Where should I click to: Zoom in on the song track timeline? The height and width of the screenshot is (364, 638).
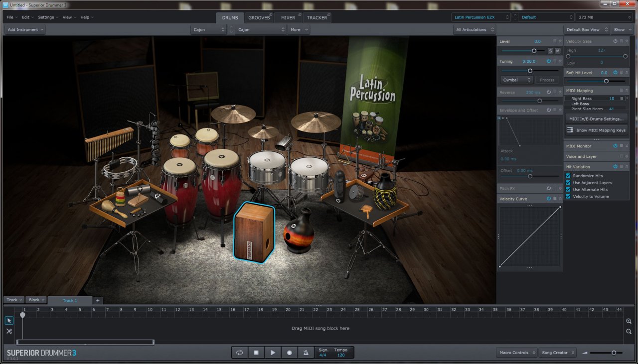(629, 321)
